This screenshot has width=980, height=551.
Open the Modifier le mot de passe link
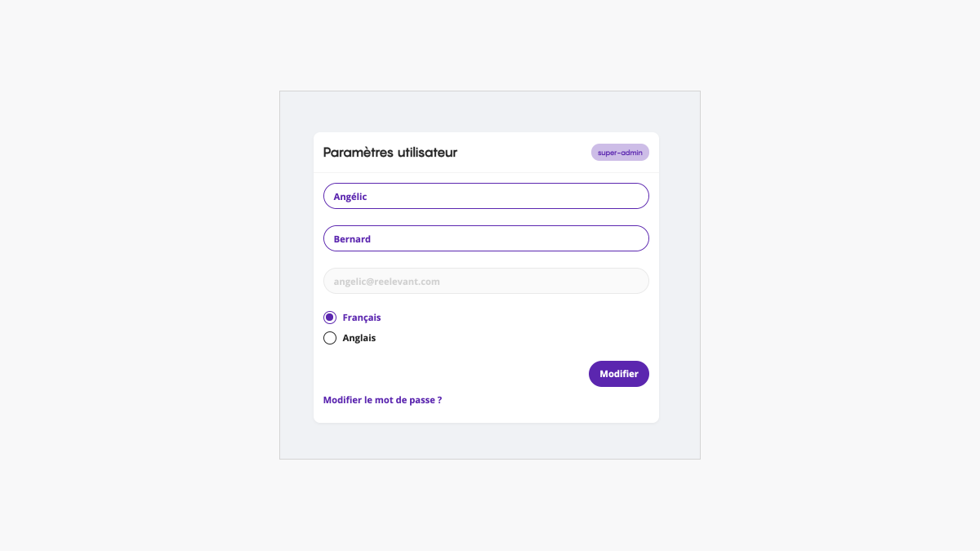(382, 400)
